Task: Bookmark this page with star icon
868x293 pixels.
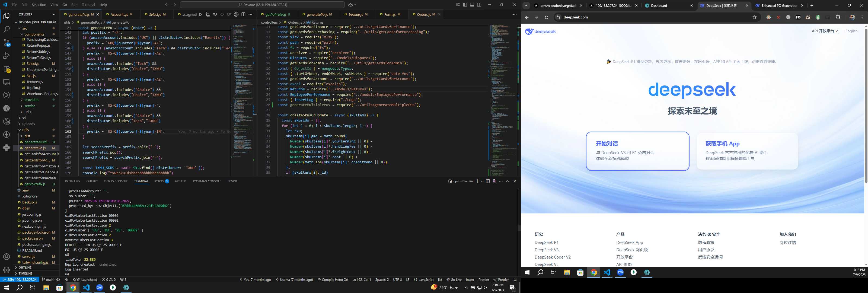Action: pos(755,17)
